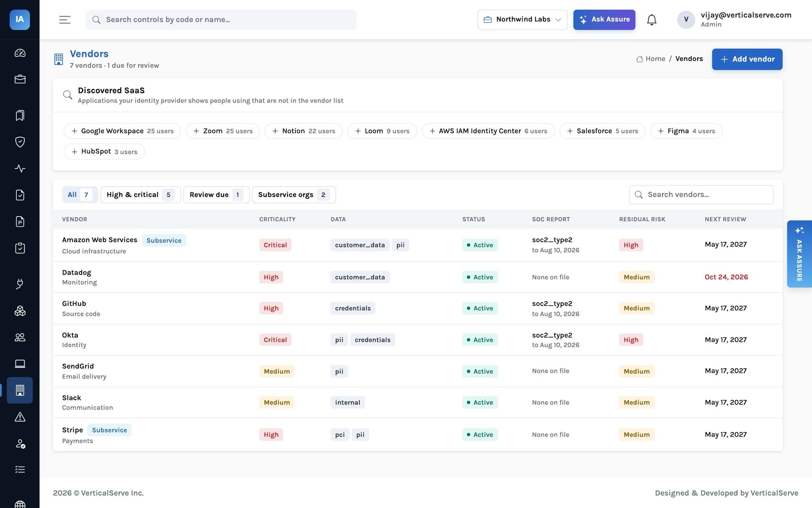This screenshot has height=508, width=812.
Task: Open the active vendors building sidebar icon
Action: point(20,390)
